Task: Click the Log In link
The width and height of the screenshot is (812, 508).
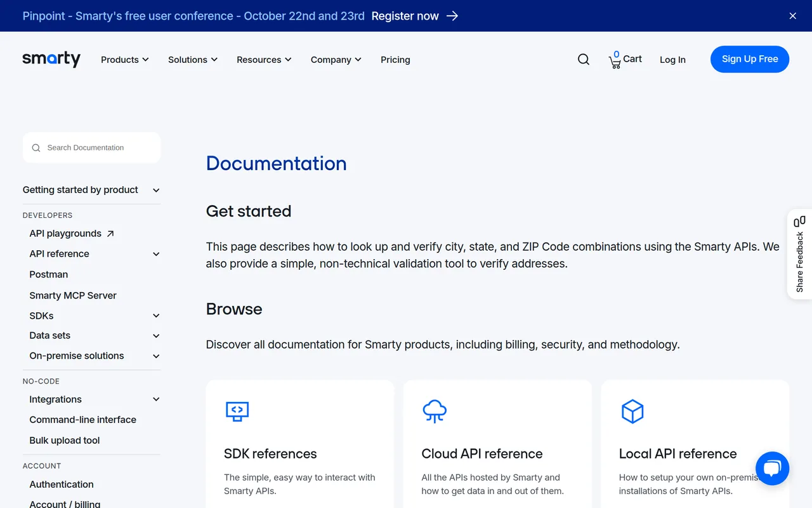Action: point(672,60)
